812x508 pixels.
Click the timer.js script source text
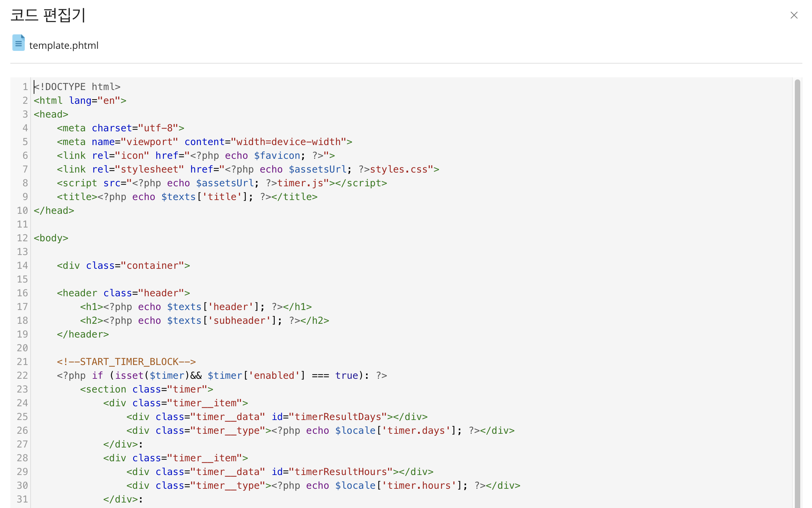coord(300,183)
